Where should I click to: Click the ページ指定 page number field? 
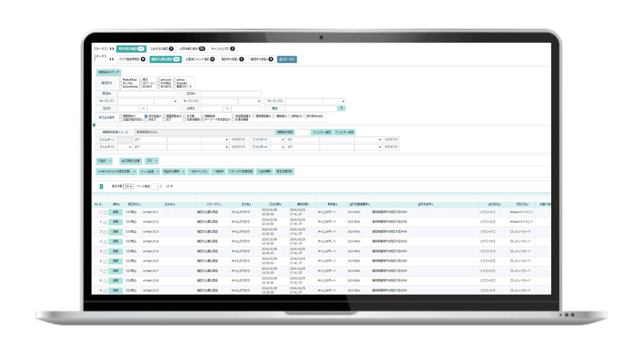(x=157, y=187)
